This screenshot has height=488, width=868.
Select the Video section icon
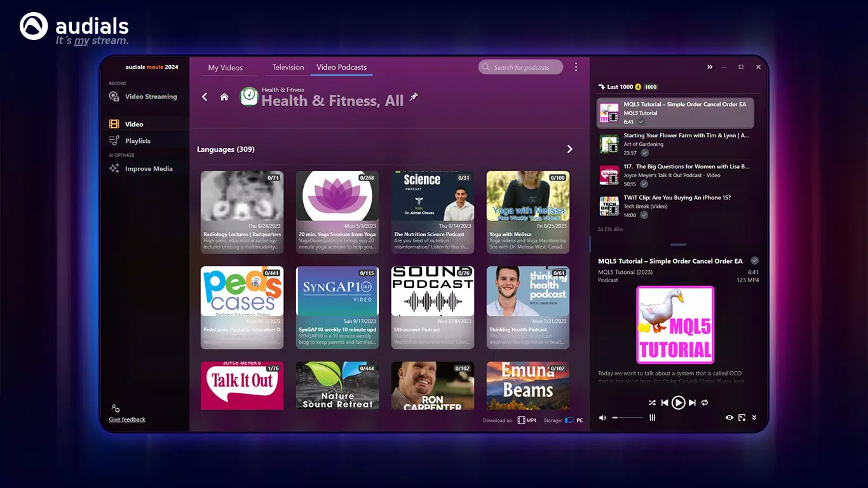pyautogui.click(x=114, y=125)
